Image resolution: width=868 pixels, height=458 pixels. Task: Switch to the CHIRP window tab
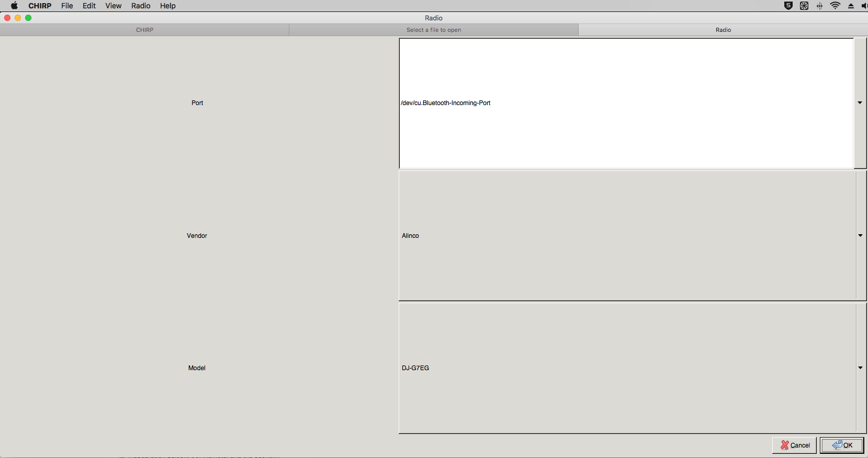[x=144, y=30]
